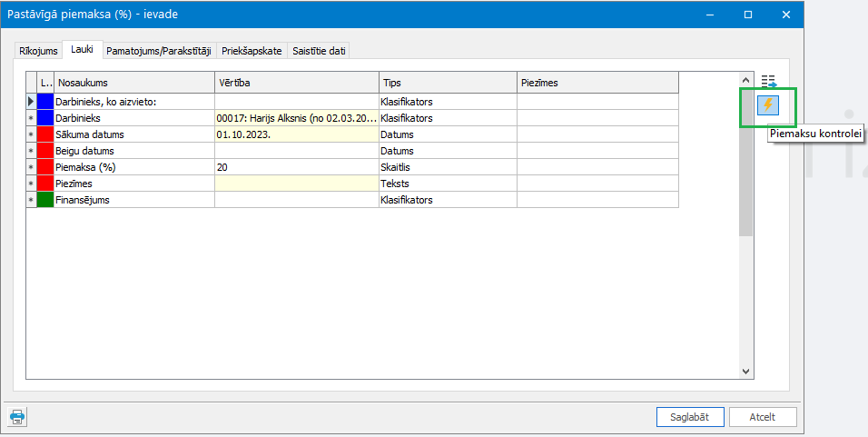Viewport: 868px width, 437px height.
Task: Click the lightning bolt Piemaksu kontrolei icon
Action: (x=767, y=105)
